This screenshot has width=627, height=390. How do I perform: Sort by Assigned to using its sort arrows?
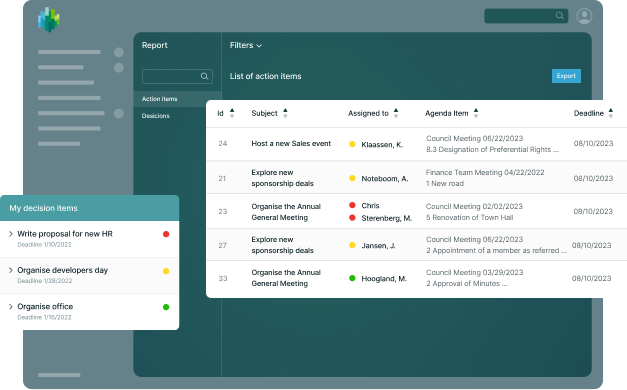point(396,113)
